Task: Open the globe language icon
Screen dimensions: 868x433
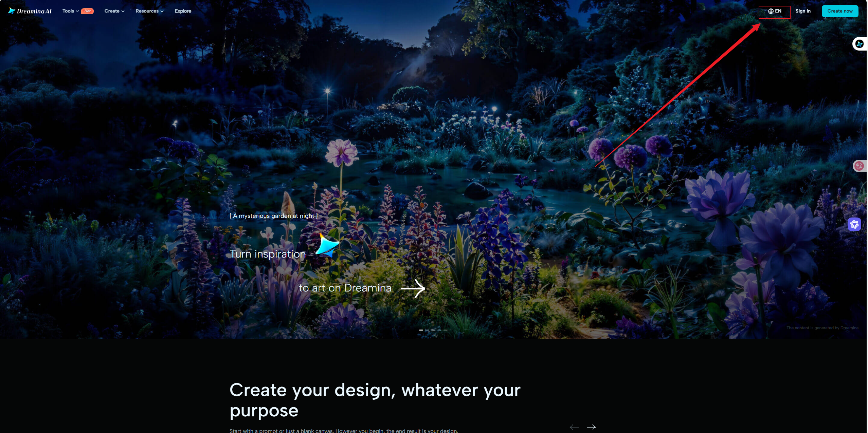Action: [771, 11]
